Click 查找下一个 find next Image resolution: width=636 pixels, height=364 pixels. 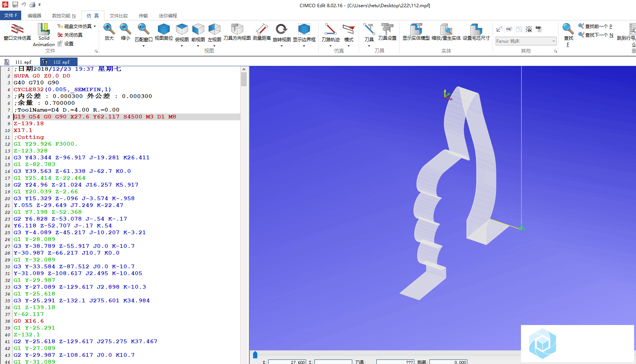596,35
